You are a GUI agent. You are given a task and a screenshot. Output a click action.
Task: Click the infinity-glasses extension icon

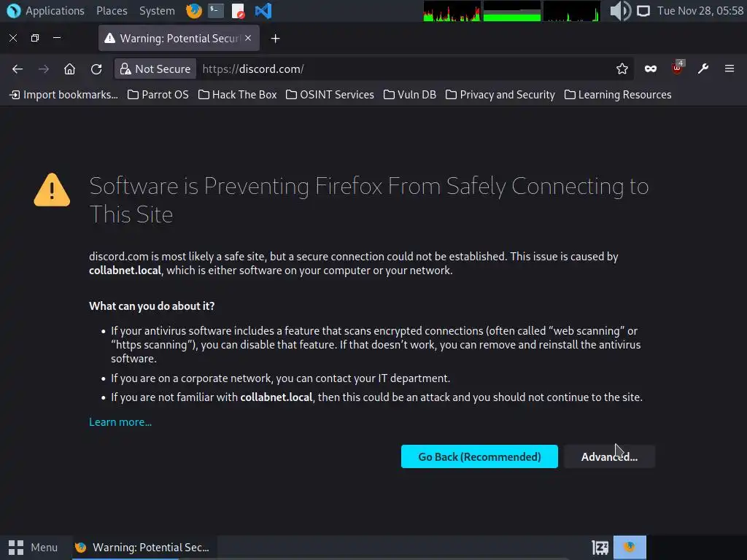click(x=650, y=69)
